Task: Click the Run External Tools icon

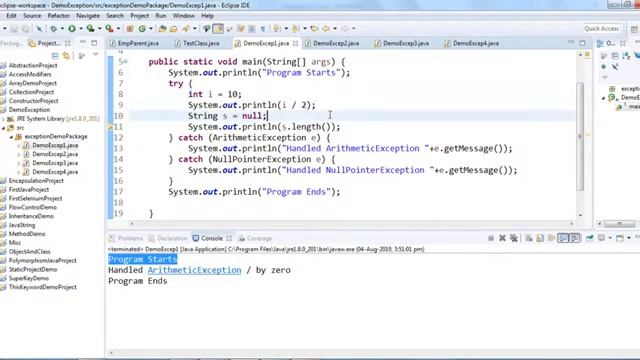Action: point(109,29)
